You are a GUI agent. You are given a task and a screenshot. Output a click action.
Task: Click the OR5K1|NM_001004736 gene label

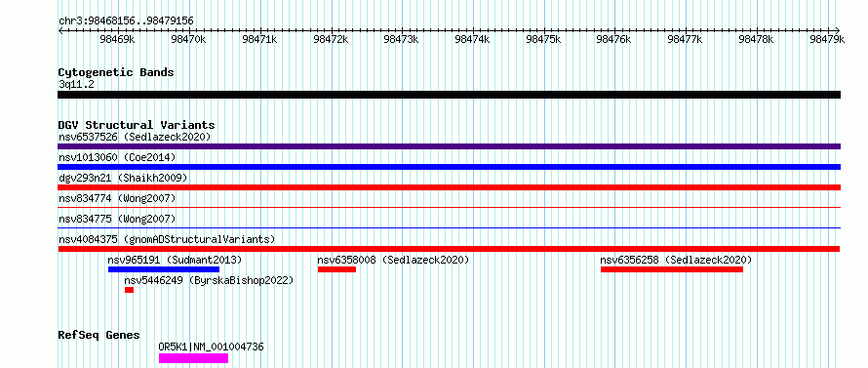tap(211, 347)
